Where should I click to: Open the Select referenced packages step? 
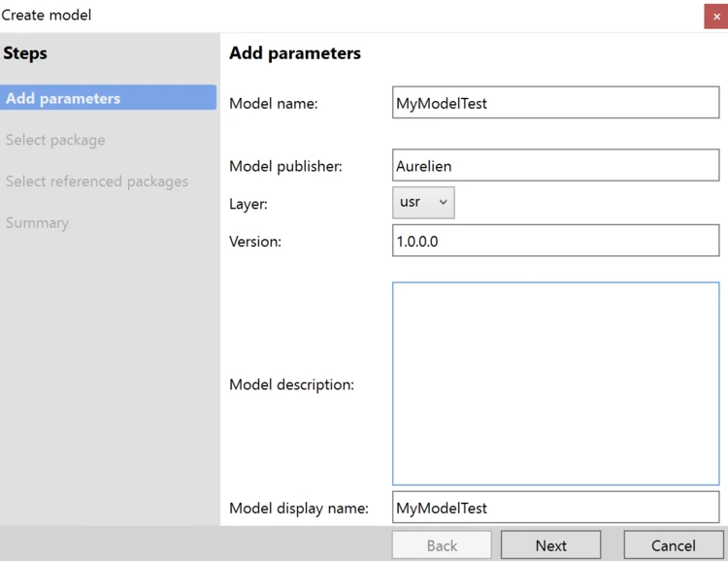(97, 181)
